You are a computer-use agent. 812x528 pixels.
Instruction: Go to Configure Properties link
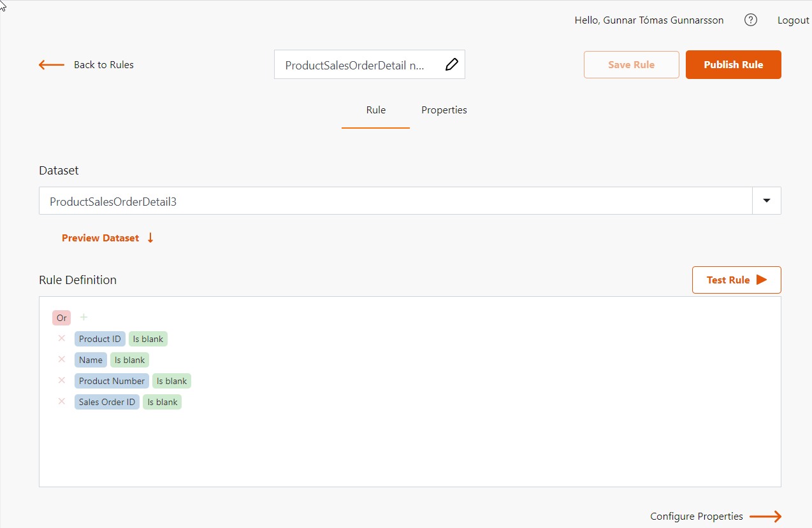coord(697,517)
